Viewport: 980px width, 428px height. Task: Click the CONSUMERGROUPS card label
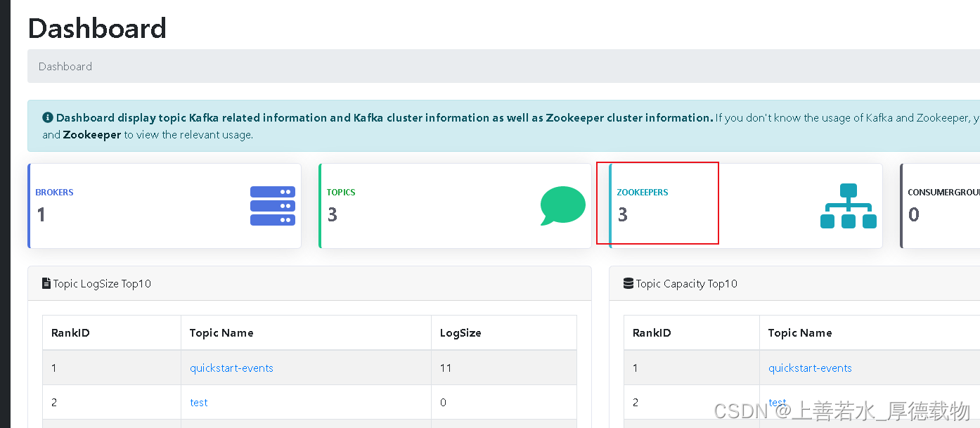coord(943,193)
